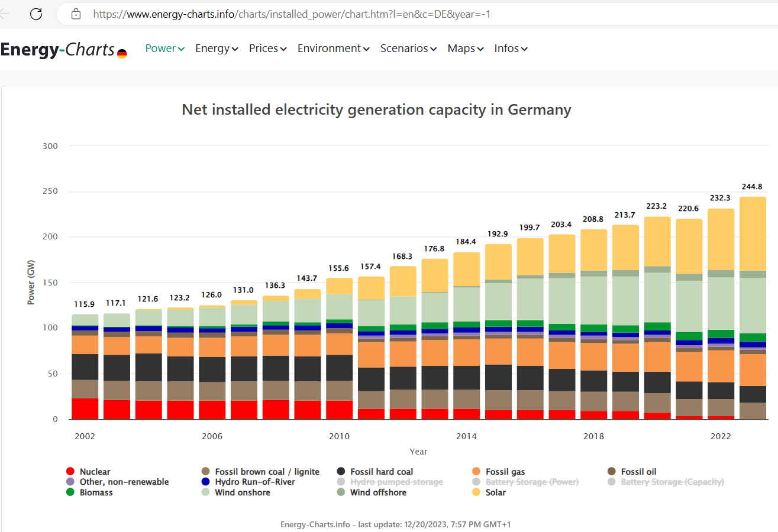Image resolution: width=778 pixels, height=532 pixels.
Task: Click the 2022 x-axis label
Action: (721, 436)
